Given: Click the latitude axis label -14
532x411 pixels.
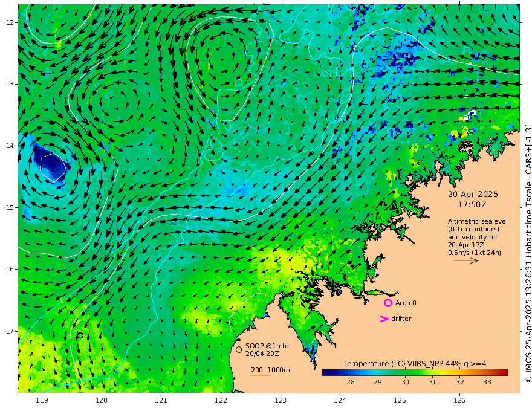Looking at the screenshot, I should pyautogui.click(x=9, y=146).
